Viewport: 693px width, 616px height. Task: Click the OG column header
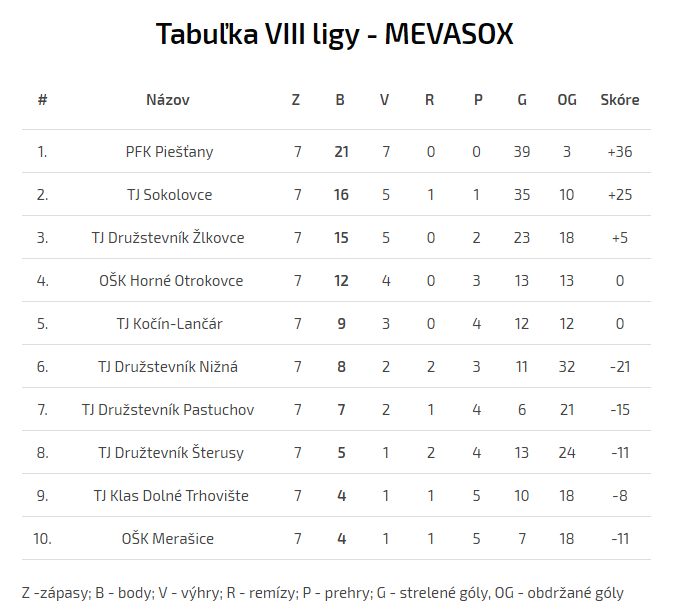click(x=567, y=100)
